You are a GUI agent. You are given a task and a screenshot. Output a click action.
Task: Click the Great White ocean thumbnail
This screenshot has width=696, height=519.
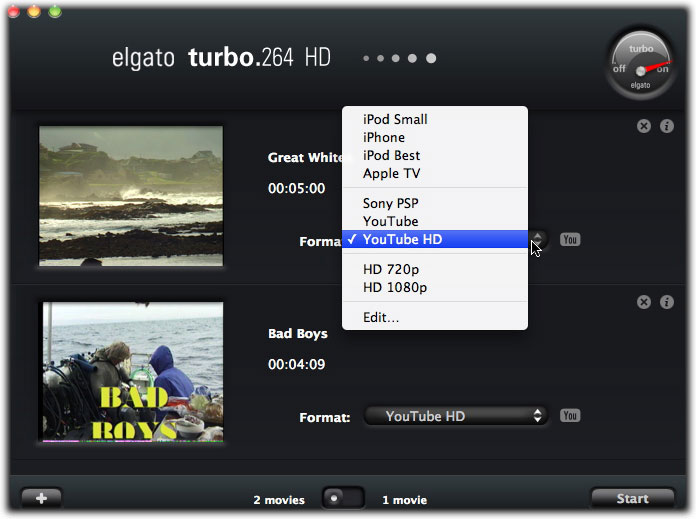coord(131,196)
